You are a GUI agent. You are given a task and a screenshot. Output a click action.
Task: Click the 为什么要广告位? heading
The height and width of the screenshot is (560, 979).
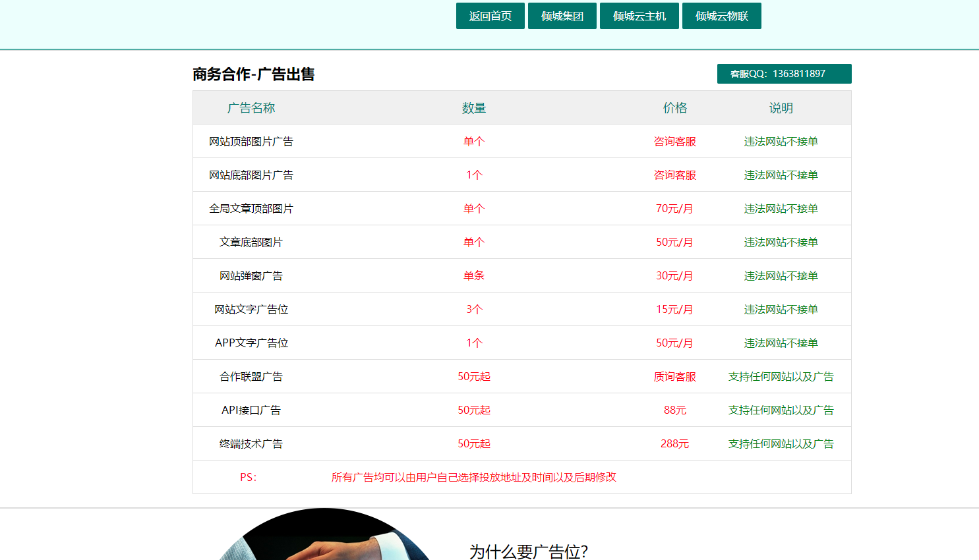pyautogui.click(x=529, y=551)
